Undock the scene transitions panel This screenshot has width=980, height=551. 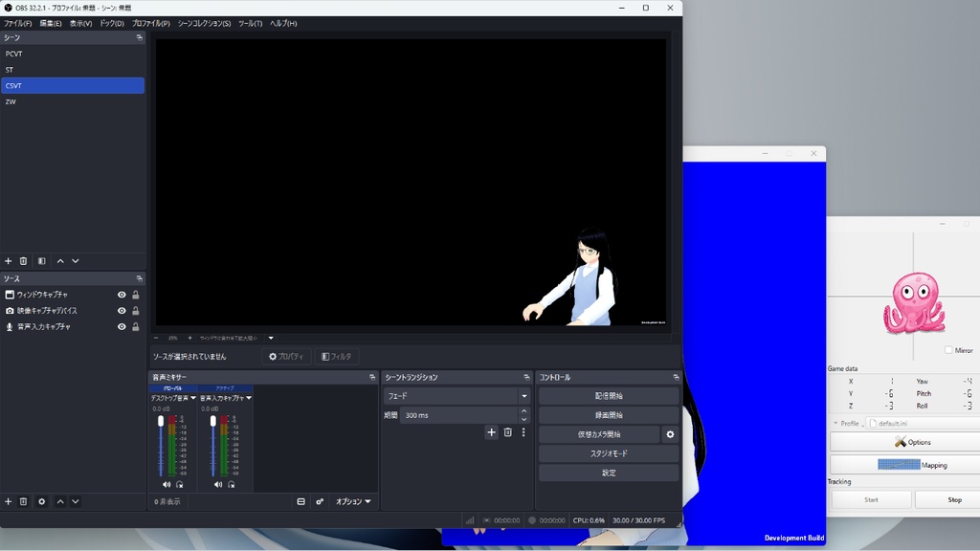[526, 377]
